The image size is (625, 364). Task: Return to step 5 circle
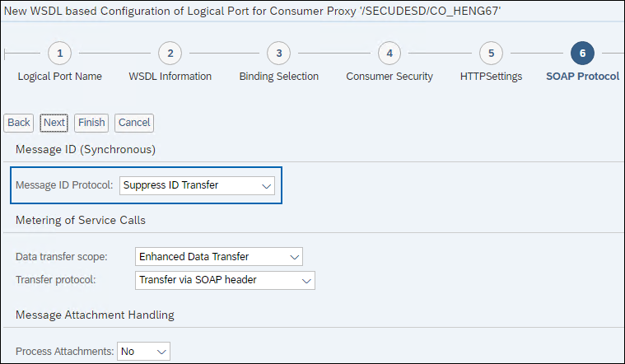tap(491, 53)
